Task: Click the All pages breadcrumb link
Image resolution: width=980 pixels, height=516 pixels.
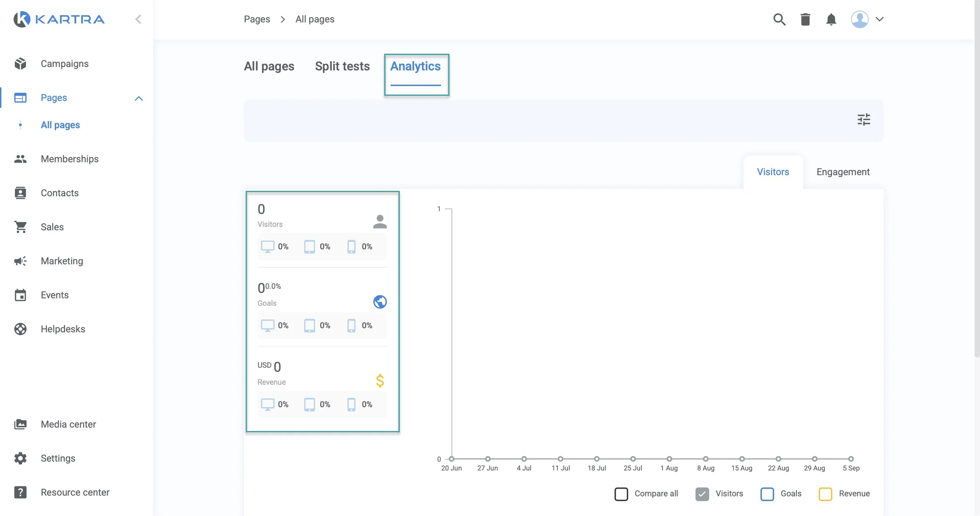Action: tap(315, 19)
